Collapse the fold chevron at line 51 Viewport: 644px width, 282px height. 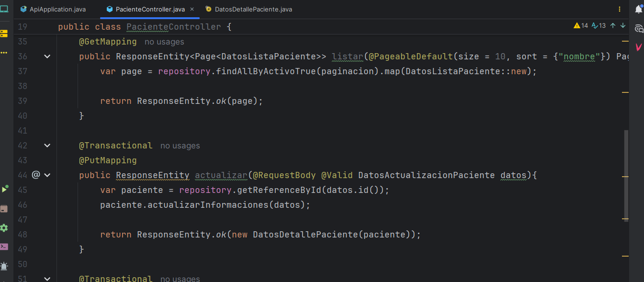pos(47,278)
